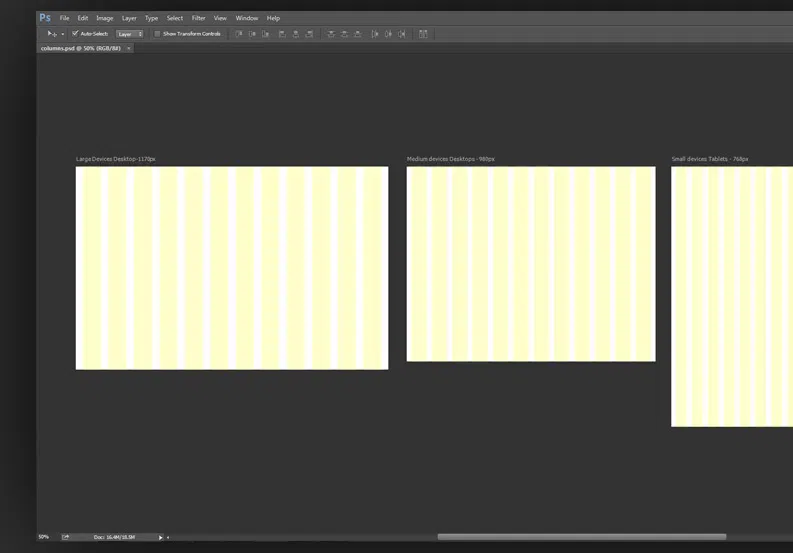Uncheck the Auto-Select checkbox

pos(75,34)
